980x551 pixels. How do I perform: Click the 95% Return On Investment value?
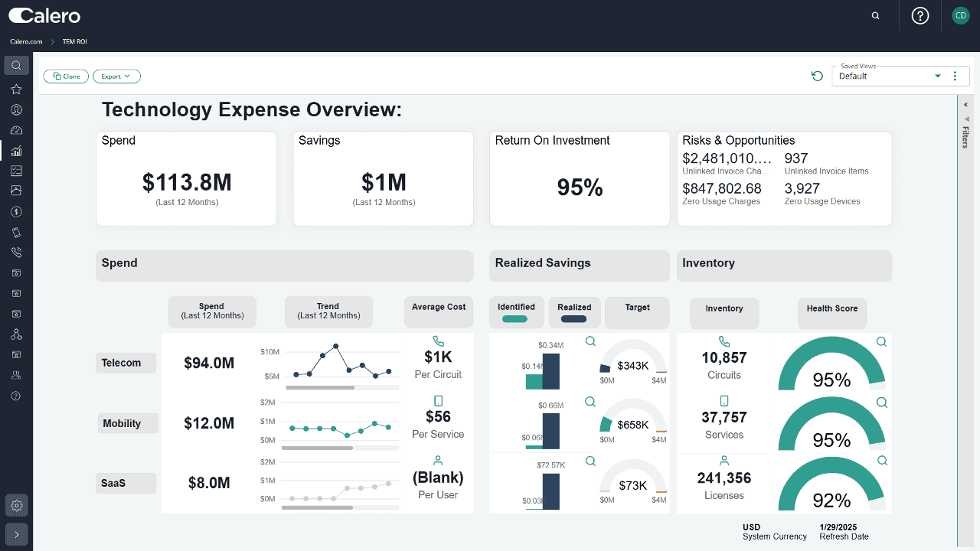[580, 187]
